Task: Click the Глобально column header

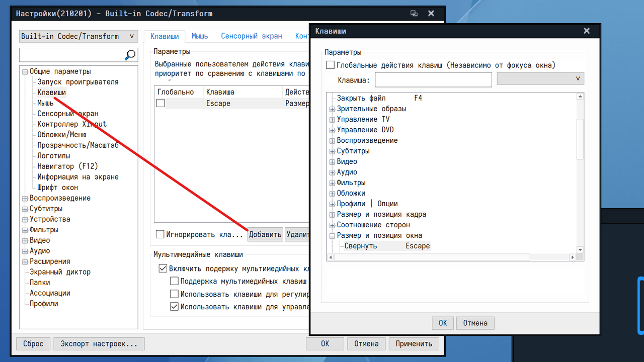Action: coord(179,92)
